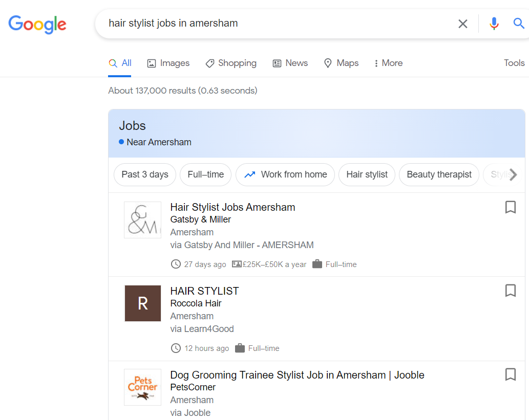Save the Roccola Hair job
This screenshot has height=420, width=529.
(x=511, y=291)
